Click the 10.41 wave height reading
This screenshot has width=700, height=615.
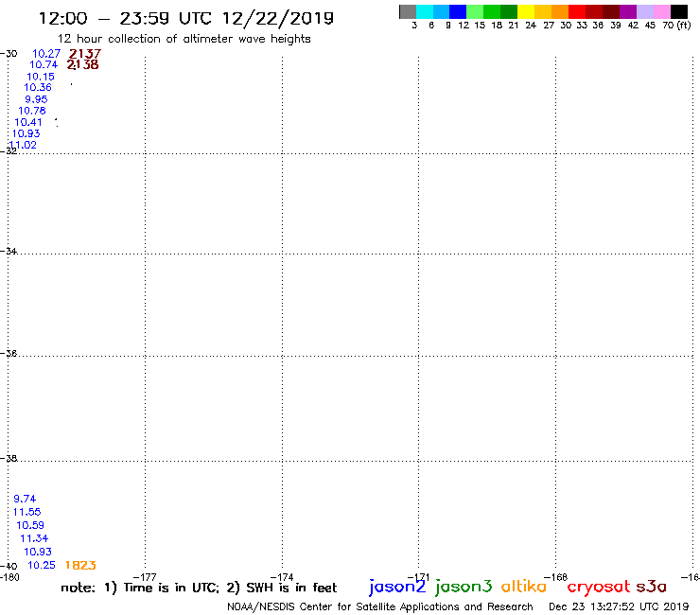coord(28,122)
